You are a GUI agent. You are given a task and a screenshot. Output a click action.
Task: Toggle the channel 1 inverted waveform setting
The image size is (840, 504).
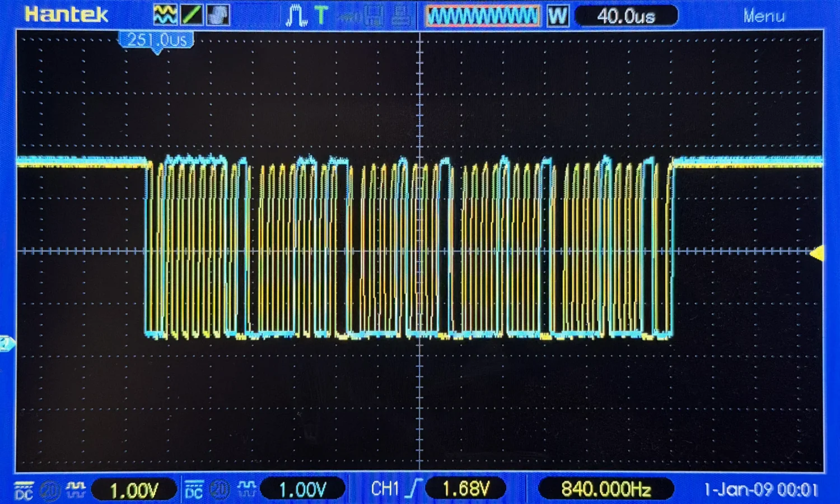[x=77, y=488]
